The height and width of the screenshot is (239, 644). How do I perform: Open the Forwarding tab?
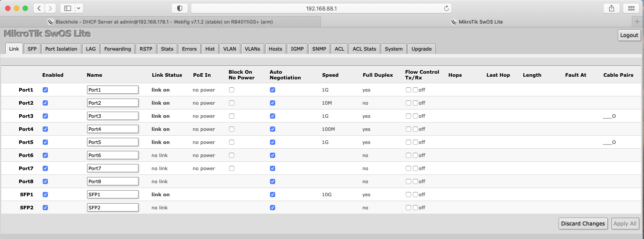point(118,49)
